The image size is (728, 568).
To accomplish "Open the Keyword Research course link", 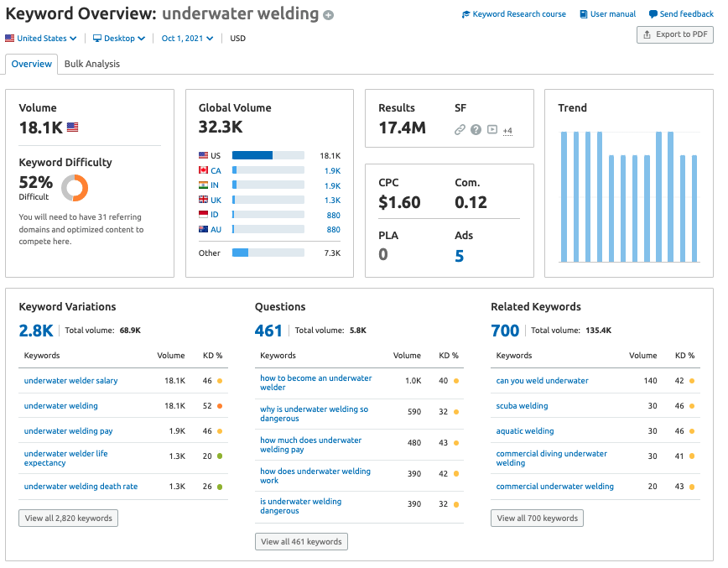I will tap(514, 14).
